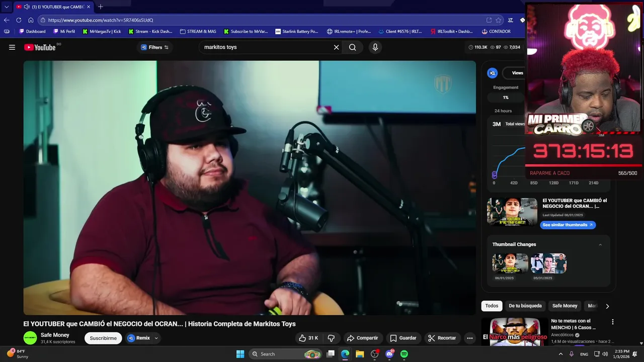The width and height of the screenshot is (644, 362).
Task: Open the MrVargasTv | Kick bookmark
Action: (102, 31)
